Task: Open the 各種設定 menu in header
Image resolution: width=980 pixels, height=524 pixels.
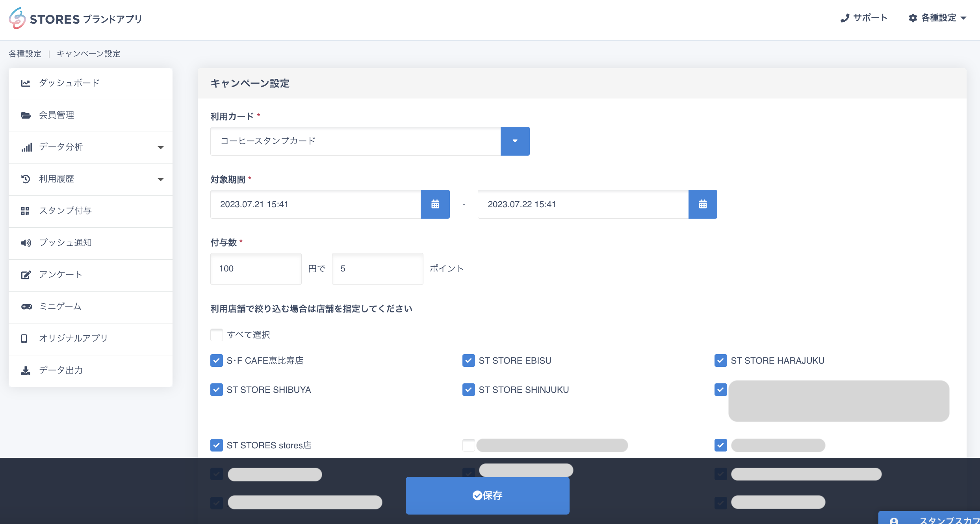Action: [x=938, y=18]
